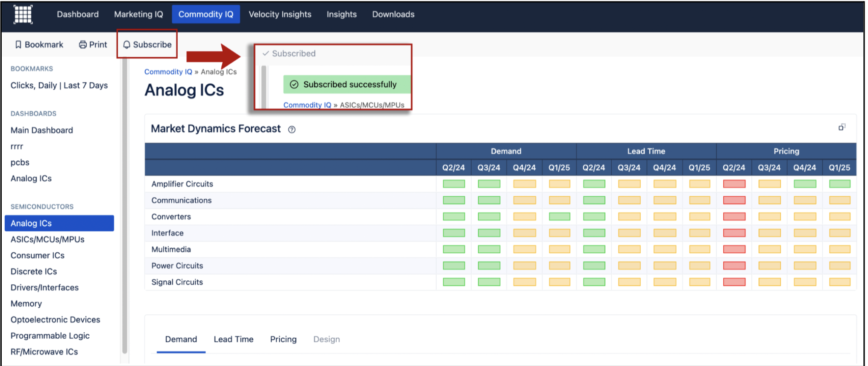Open ASICs/MCUs/MPUs in the sidebar
This screenshot has height=366, width=868.
pyautogui.click(x=47, y=239)
